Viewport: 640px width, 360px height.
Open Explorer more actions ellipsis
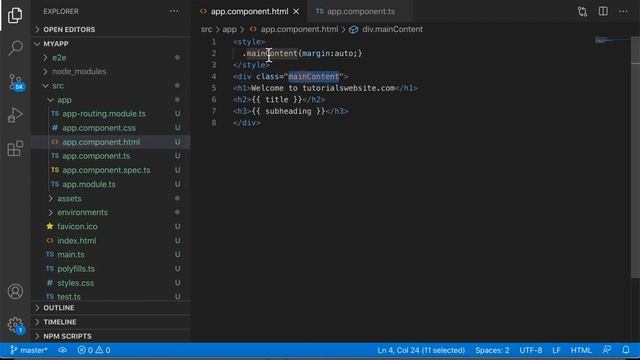click(x=174, y=11)
